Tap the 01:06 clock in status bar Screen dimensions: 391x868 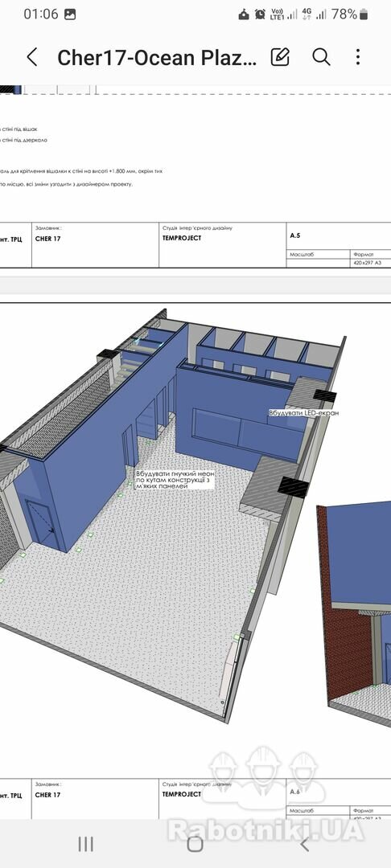40,14
